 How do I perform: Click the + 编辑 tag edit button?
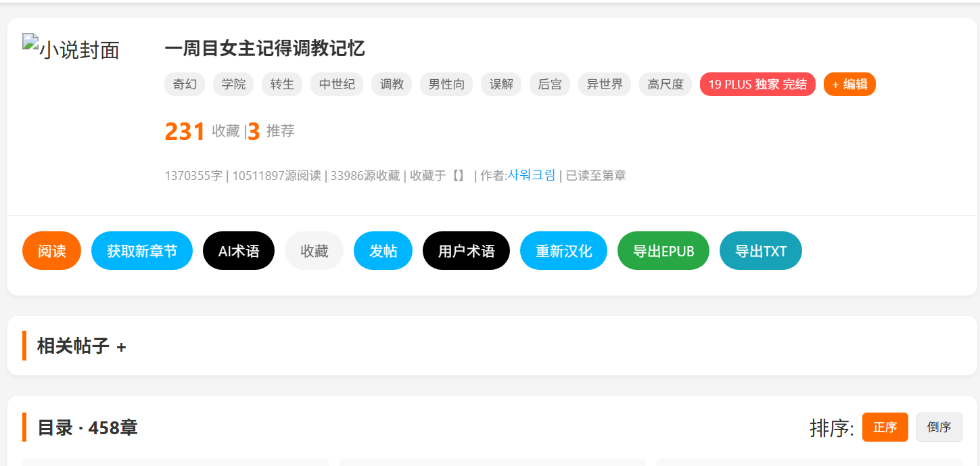click(x=849, y=85)
